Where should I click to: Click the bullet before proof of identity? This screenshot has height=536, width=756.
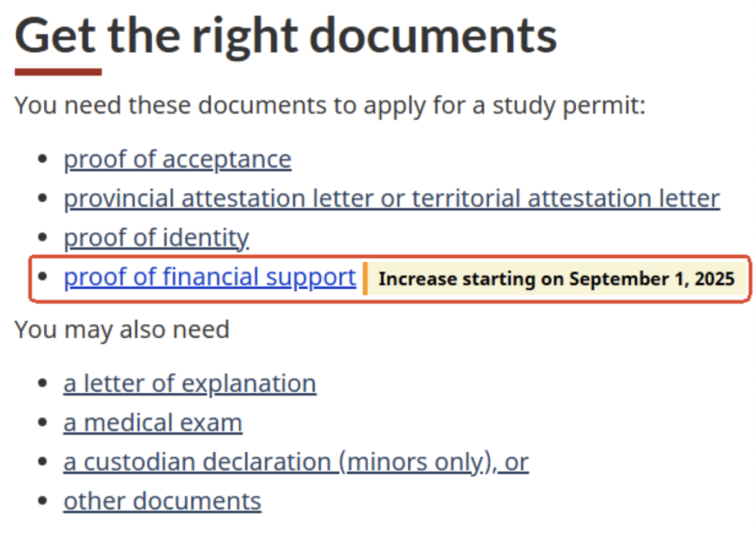pyautogui.click(x=42, y=237)
